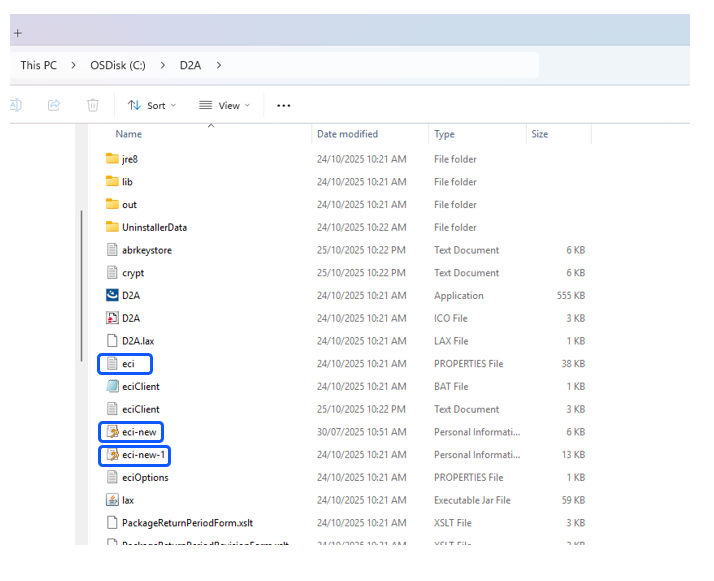Open the Sort dropdown menu
Image resolution: width=714 pixels, height=581 pixels.
click(152, 105)
